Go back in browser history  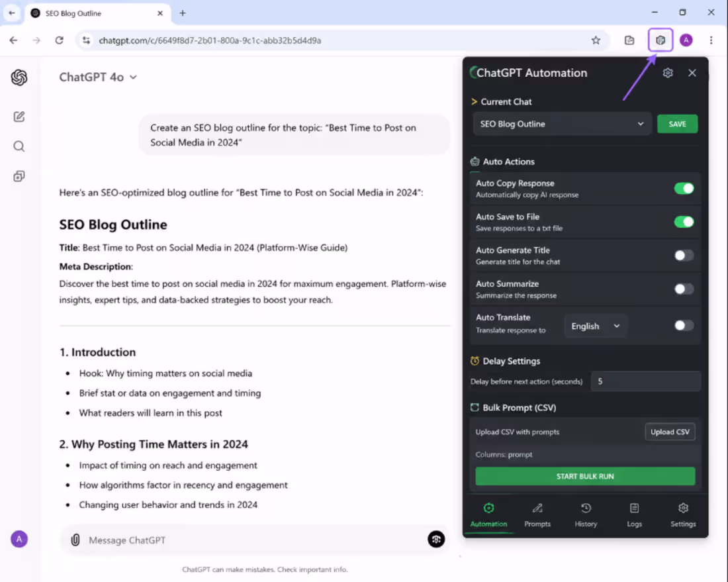click(x=13, y=40)
